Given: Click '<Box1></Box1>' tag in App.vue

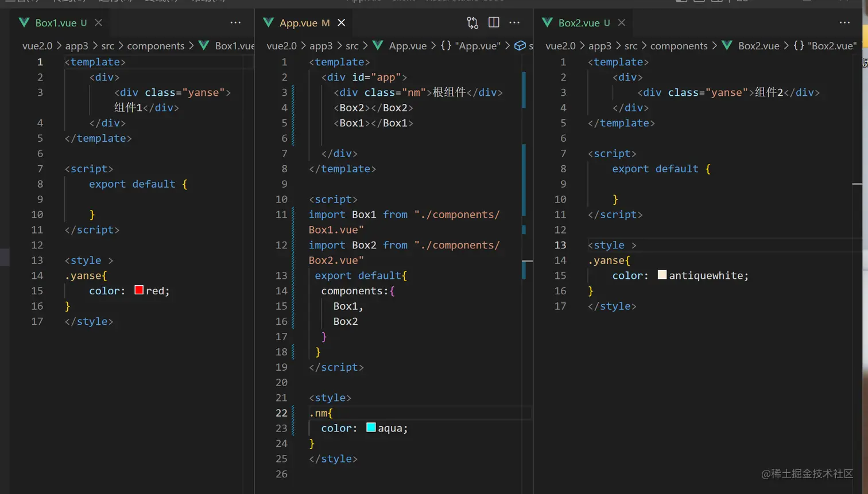Looking at the screenshot, I should 374,123.
